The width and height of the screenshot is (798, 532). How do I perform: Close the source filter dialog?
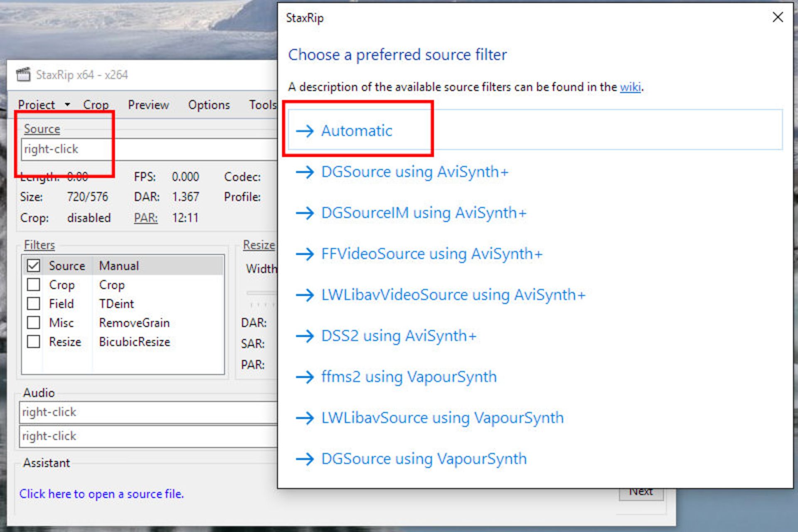(778, 17)
